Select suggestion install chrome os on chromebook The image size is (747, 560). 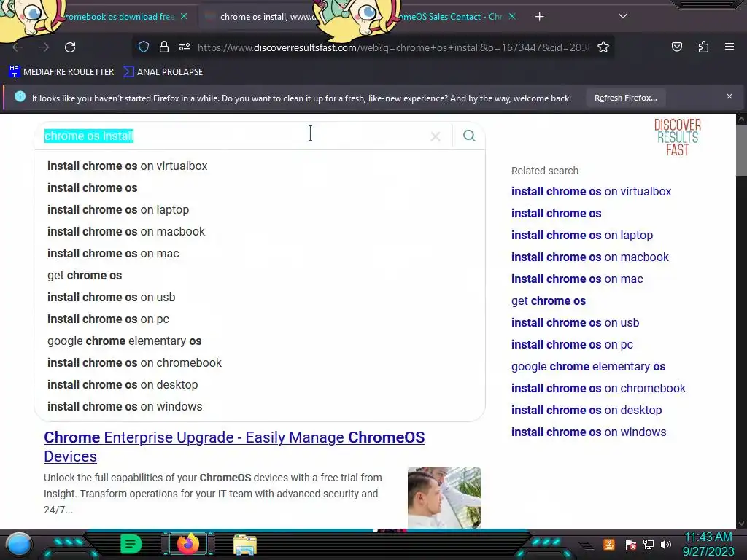click(x=134, y=363)
